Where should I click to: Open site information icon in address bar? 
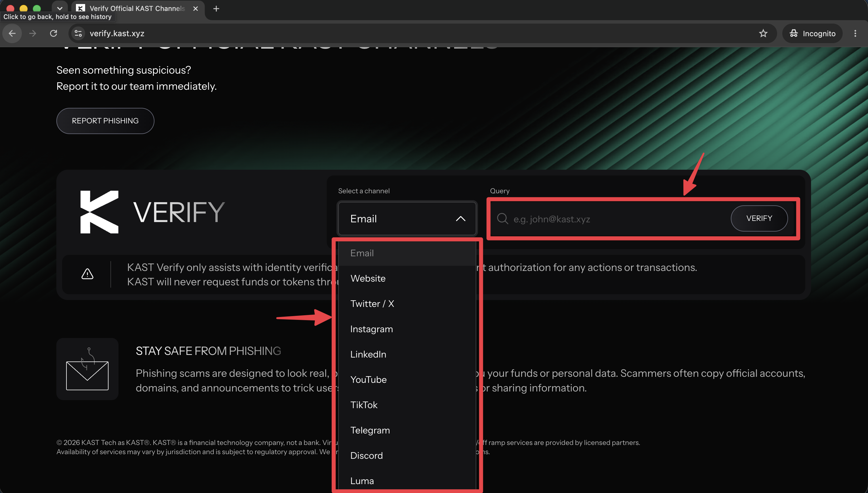78,34
